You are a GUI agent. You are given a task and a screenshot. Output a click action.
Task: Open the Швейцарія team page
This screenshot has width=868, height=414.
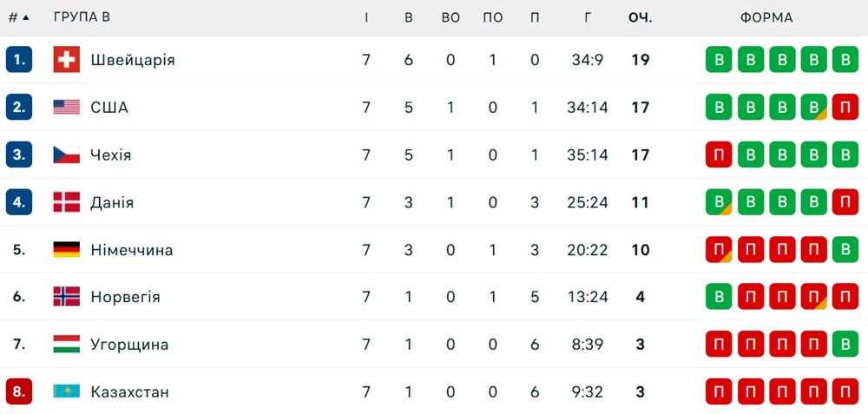pos(133,60)
